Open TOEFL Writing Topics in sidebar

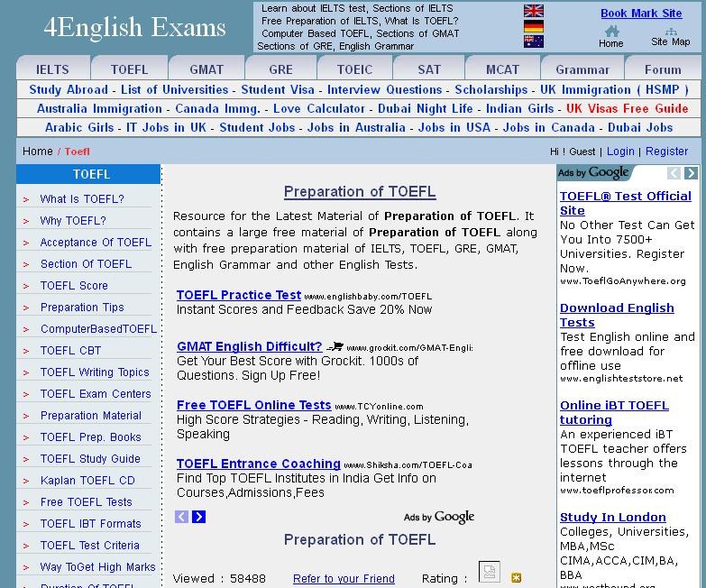[x=95, y=372]
